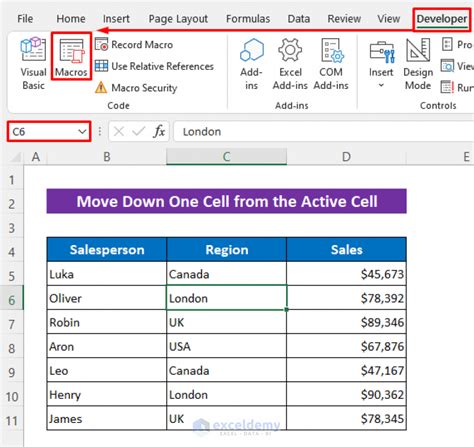
Task: Click formula bar options dots handle
Action: pos(100,132)
